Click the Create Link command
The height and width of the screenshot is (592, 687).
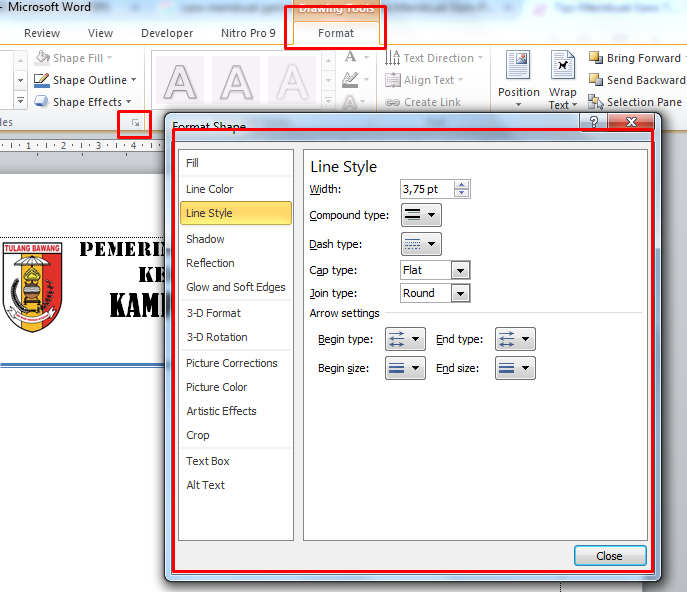423,102
